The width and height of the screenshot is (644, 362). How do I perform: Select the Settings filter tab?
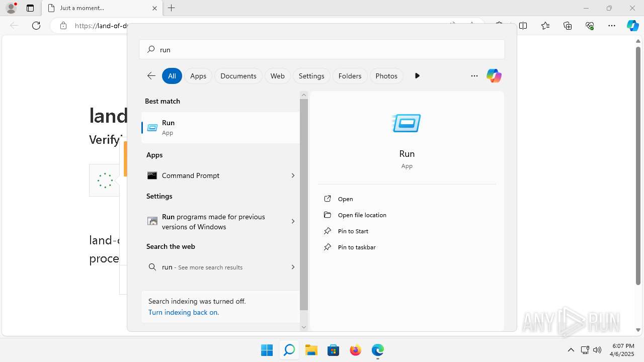(x=311, y=76)
